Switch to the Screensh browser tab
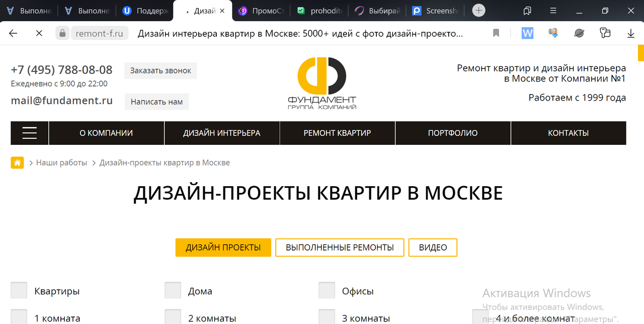The width and height of the screenshot is (644, 324). tap(436, 11)
